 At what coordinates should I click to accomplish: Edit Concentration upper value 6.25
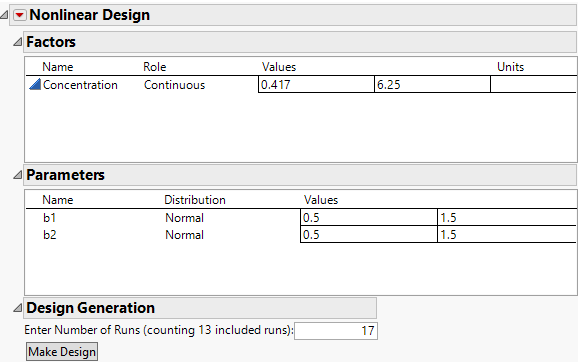point(432,85)
